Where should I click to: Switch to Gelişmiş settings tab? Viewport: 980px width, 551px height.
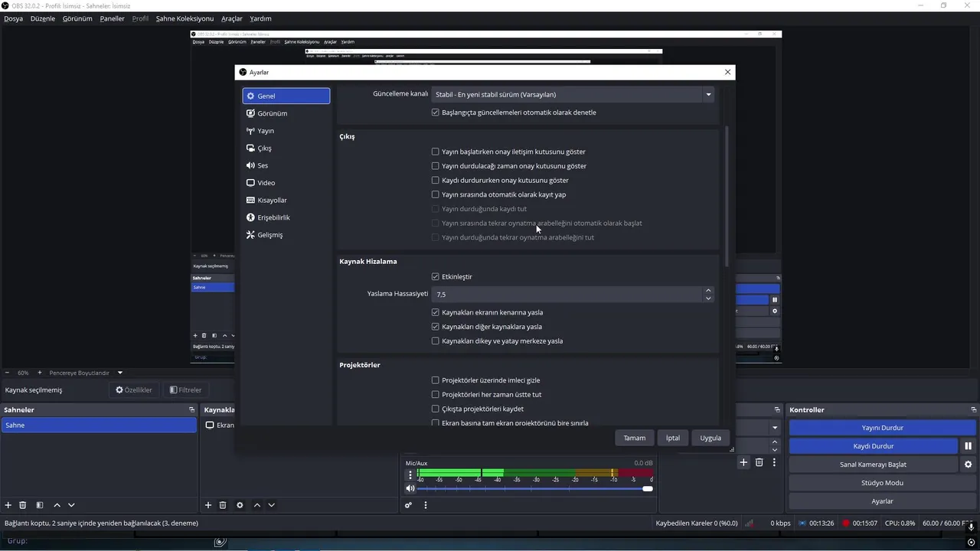[x=286, y=235]
